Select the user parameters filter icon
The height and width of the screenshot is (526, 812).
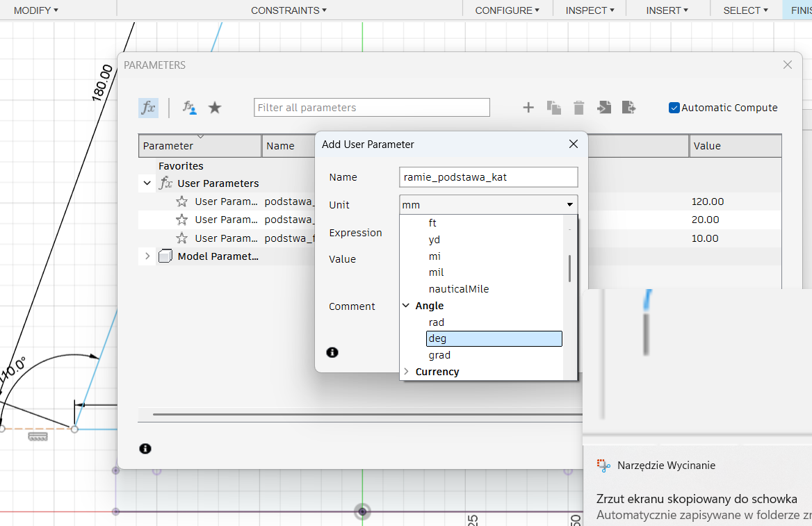(x=189, y=108)
